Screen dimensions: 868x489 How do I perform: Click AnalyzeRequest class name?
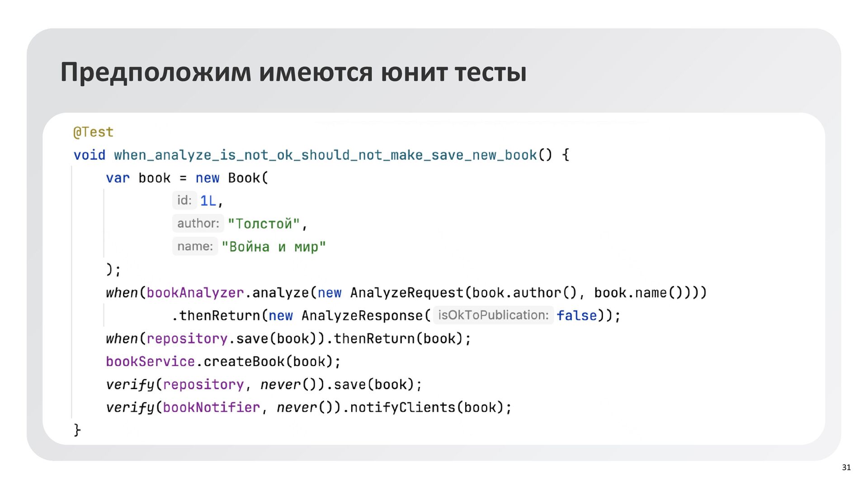pos(406,293)
